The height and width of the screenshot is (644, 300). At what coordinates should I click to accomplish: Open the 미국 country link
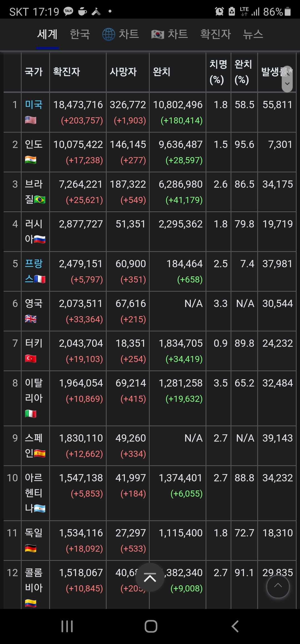coord(34,105)
